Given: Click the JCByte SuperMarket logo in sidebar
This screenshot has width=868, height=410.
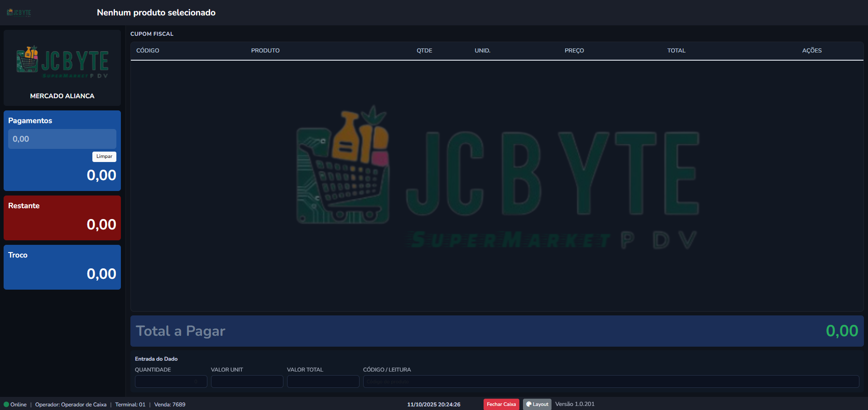Looking at the screenshot, I should click(x=62, y=62).
